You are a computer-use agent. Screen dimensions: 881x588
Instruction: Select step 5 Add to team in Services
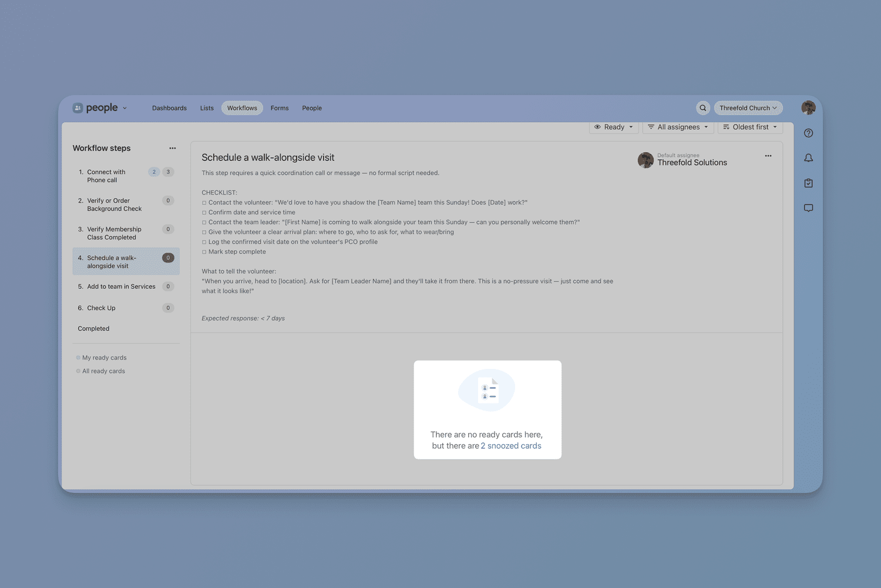point(126,287)
